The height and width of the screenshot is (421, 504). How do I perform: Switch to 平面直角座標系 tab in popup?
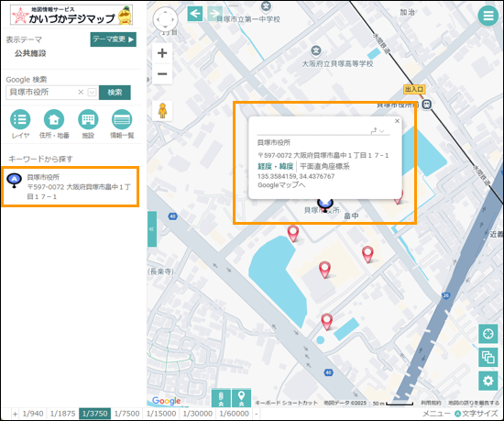point(324,166)
